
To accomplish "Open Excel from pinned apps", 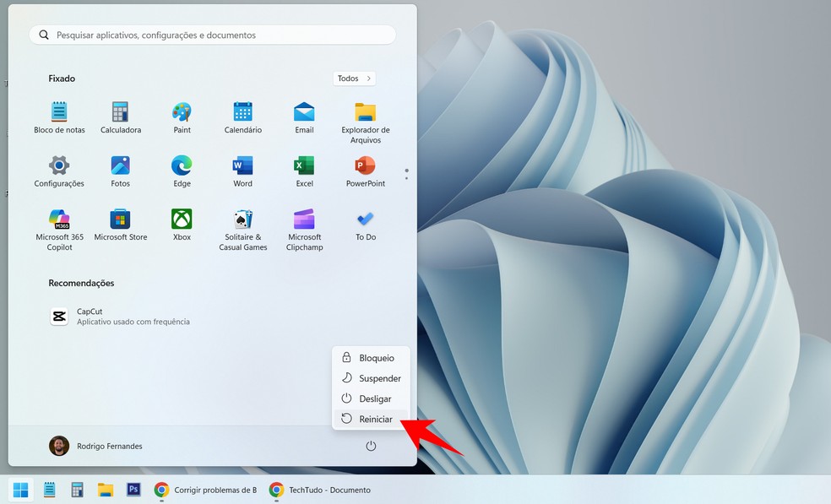I will (303, 165).
